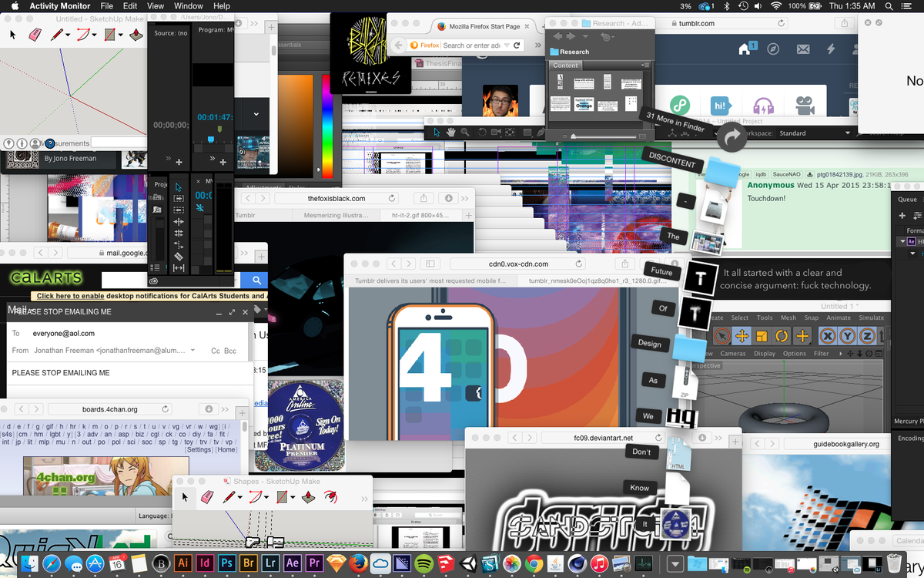Click the [Settings] link on 4chan boards page
Viewport: 924px width, 578px height.
[199, 450]
